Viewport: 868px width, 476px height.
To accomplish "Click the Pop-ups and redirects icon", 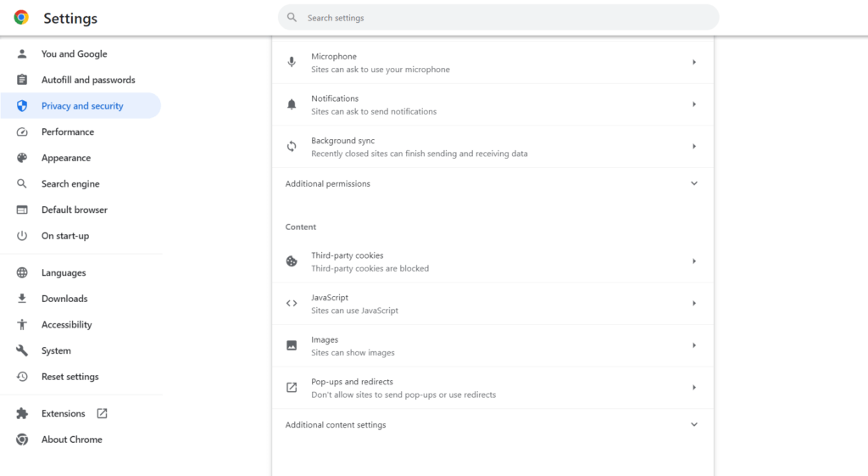I will pos(292,388).
